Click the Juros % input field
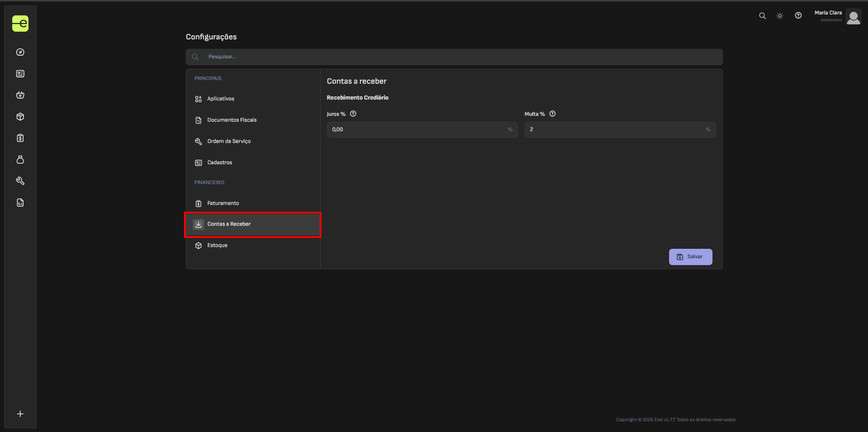Image resolution: width=868 pixels, height=432 pixels. pos(414,130)
